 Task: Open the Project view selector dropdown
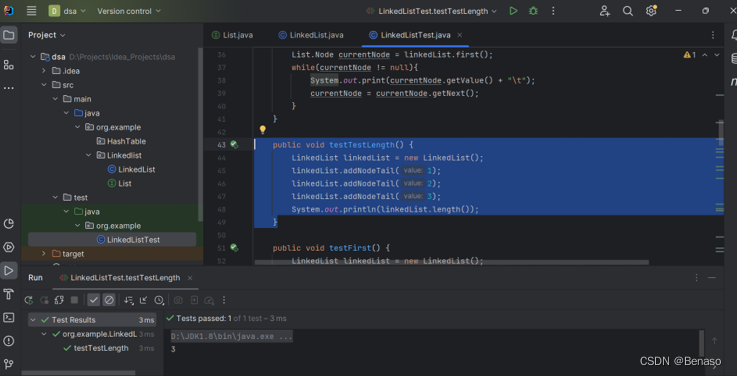(x=47, y=35)
